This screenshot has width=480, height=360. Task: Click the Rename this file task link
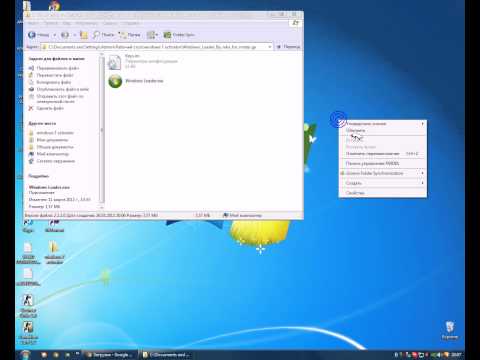(x=57, y=68)
